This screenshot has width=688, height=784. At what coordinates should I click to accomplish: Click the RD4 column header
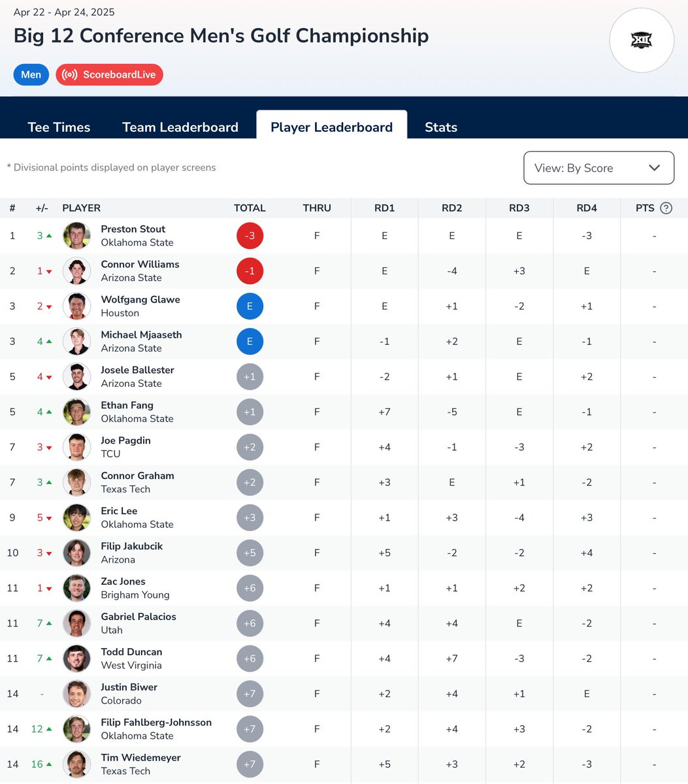coord(587,208)
